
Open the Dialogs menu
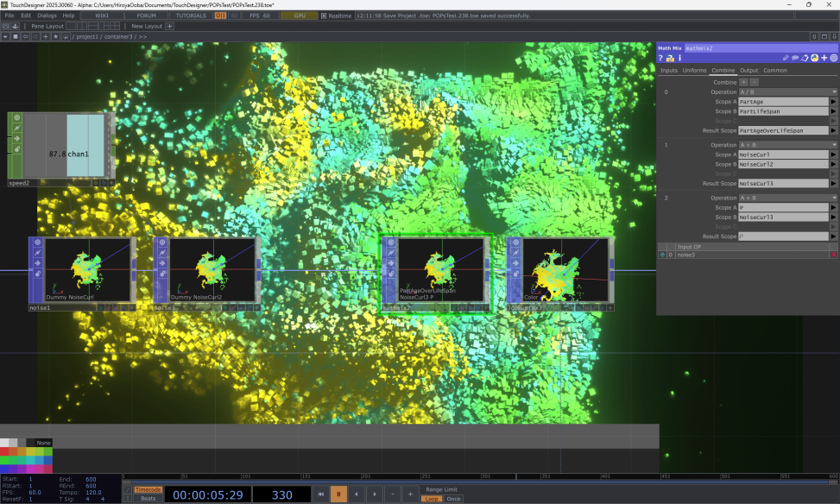pyautogui.click(x=45, y=15)
